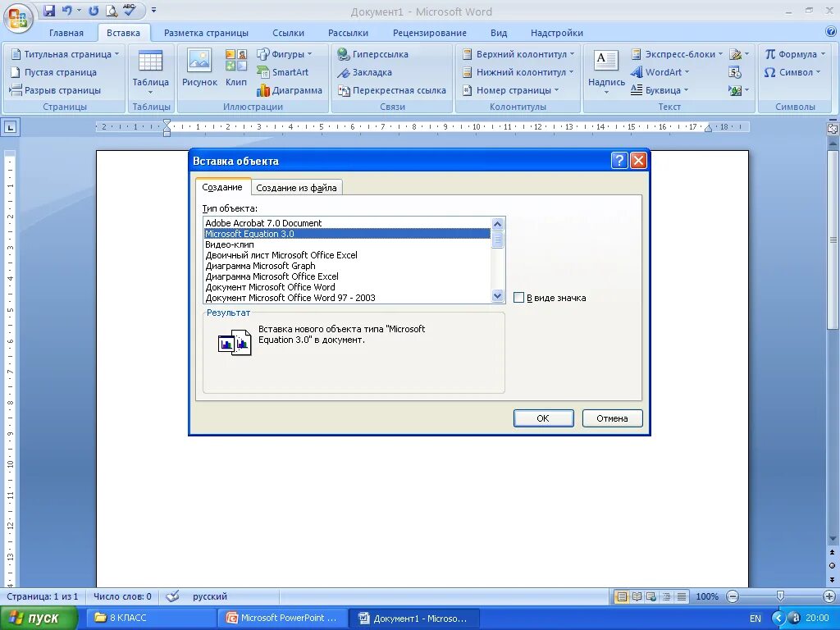Insert Гиперссылка hyperlink
840x630 pixels.
pyautogui.click(x=373, y=54)
